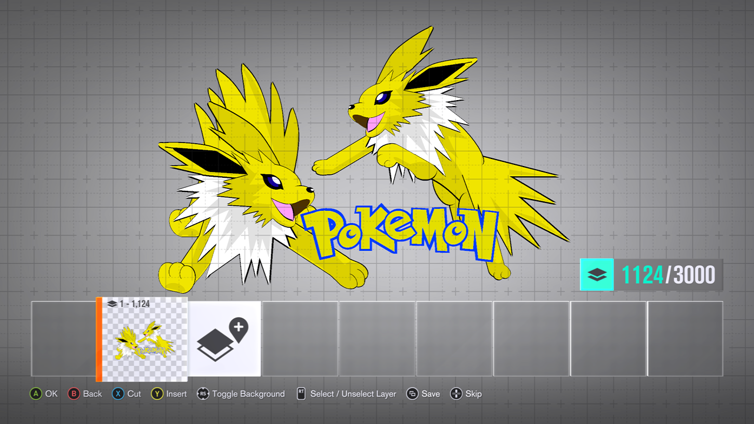
Task: Click the Back label
Action: (92, 394)
